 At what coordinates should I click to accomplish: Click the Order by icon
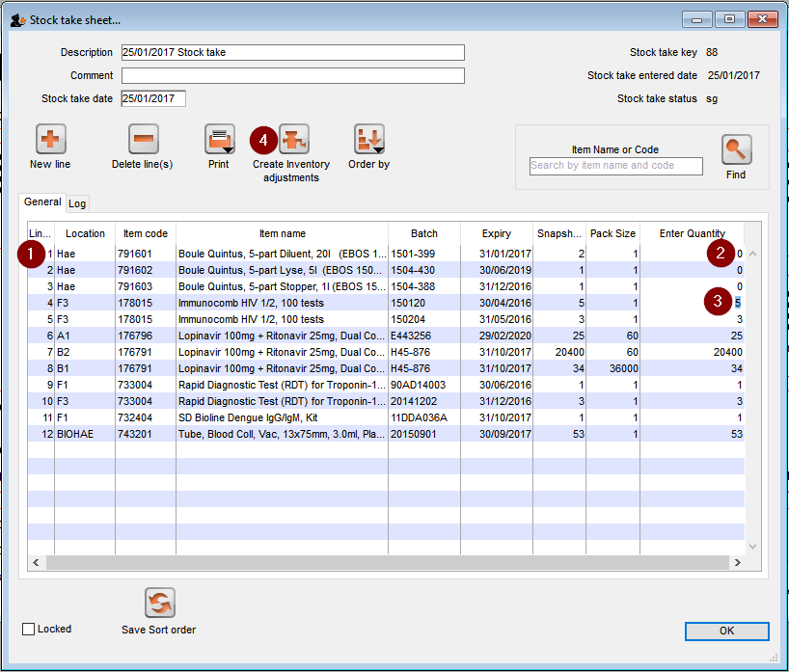(368, 141)
